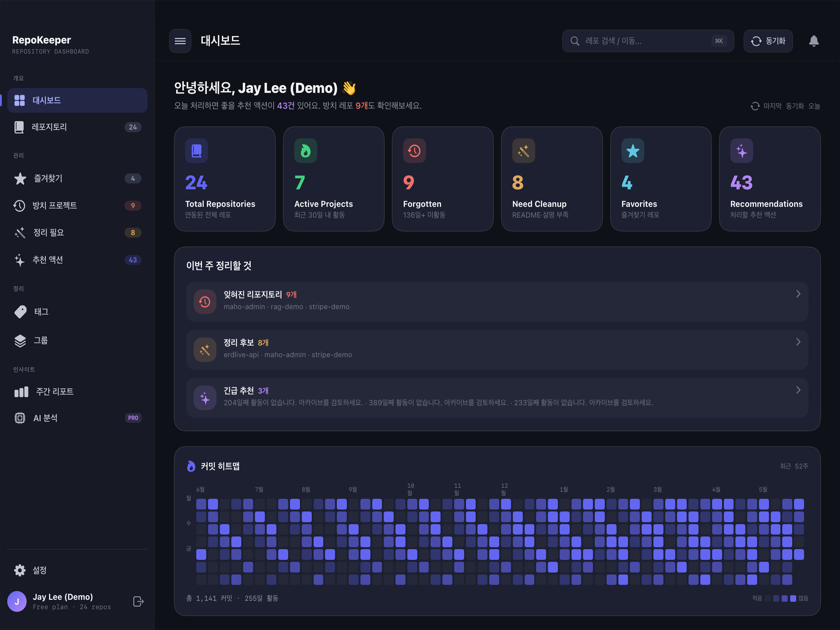Focus the 레포 검색 search field

[x=648, y=41]
